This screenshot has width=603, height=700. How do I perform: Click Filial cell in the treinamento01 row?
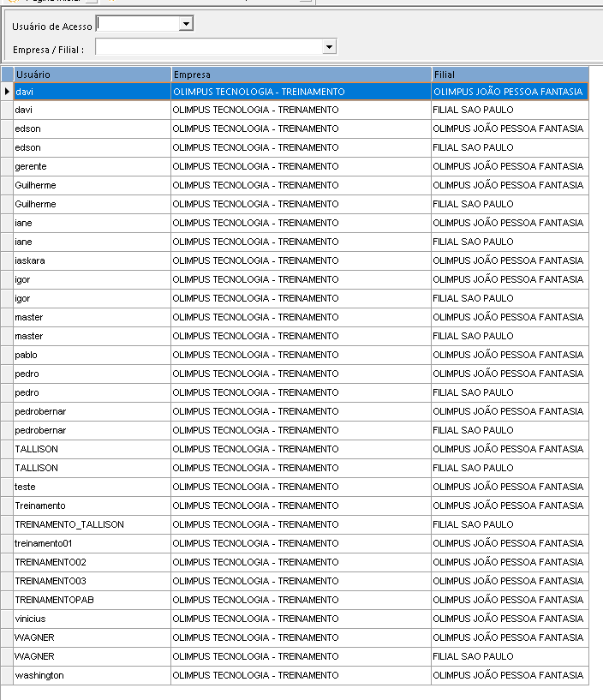click(x=510, y=543)
